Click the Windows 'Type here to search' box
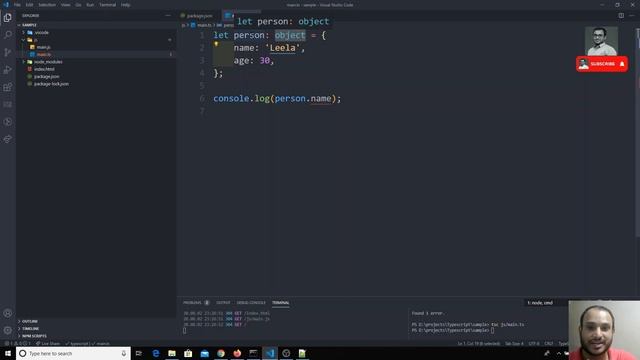The height and width of the screenshot is (360, 640). (73, 353)
